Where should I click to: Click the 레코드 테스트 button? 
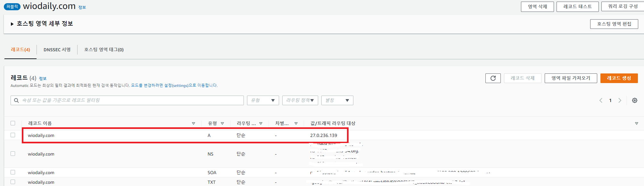pos(578,7)
